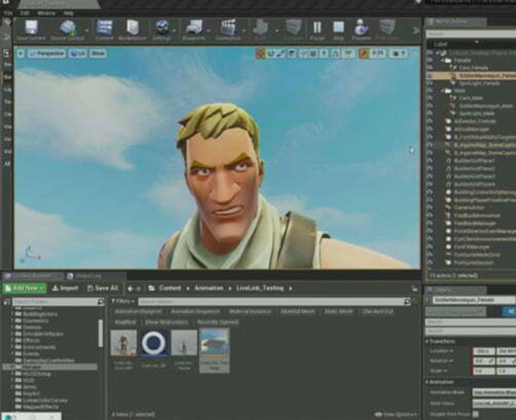The image size is (516, 420).
Task: Toggle scale snapping orange icon
Action: (364, 53)
